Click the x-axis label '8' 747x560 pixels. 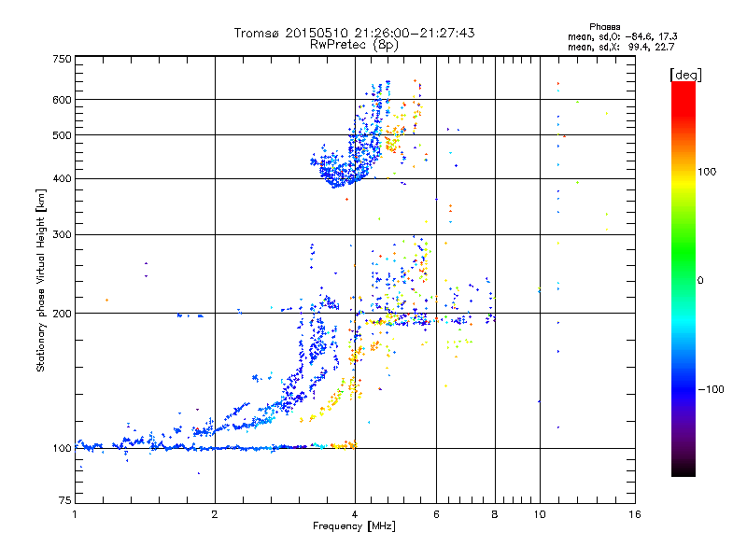pyautogui.click(x=495, y=514)
